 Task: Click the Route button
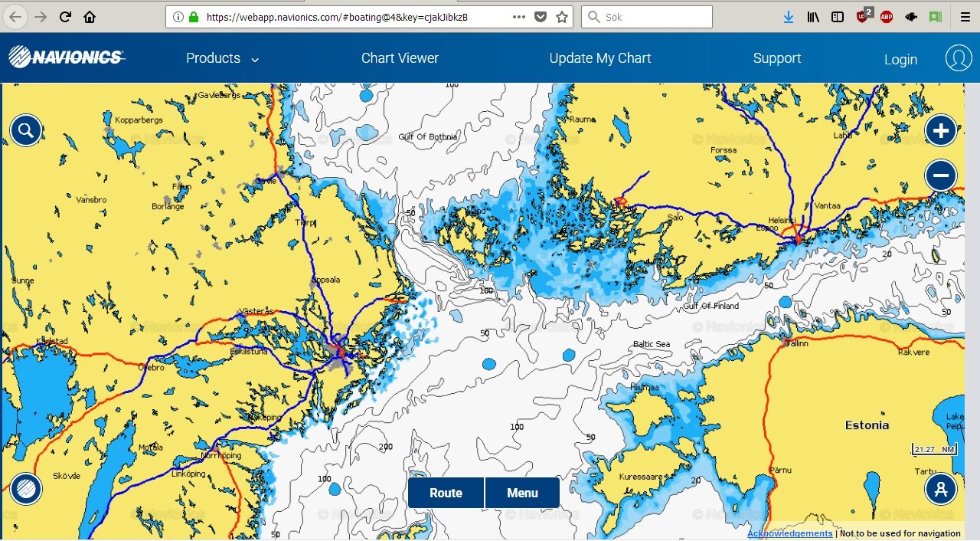click(x=446, y=493)
